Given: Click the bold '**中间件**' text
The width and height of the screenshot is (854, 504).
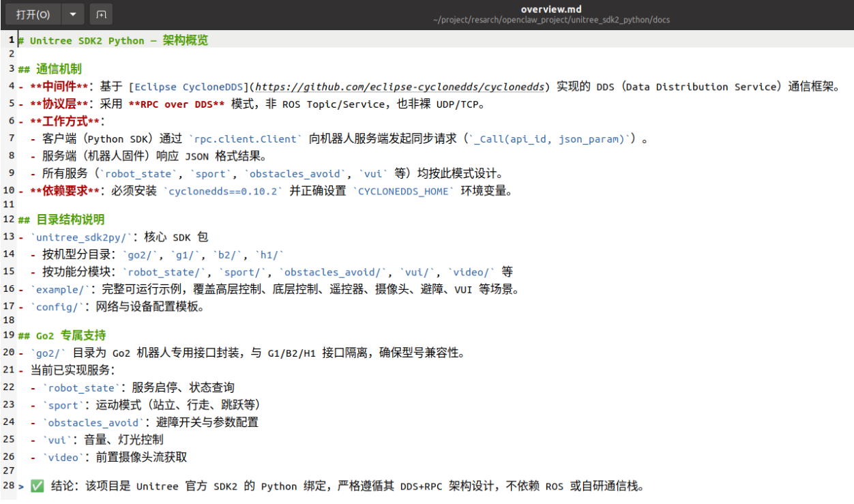Looking at the screenshot, I should pos(59,87).
